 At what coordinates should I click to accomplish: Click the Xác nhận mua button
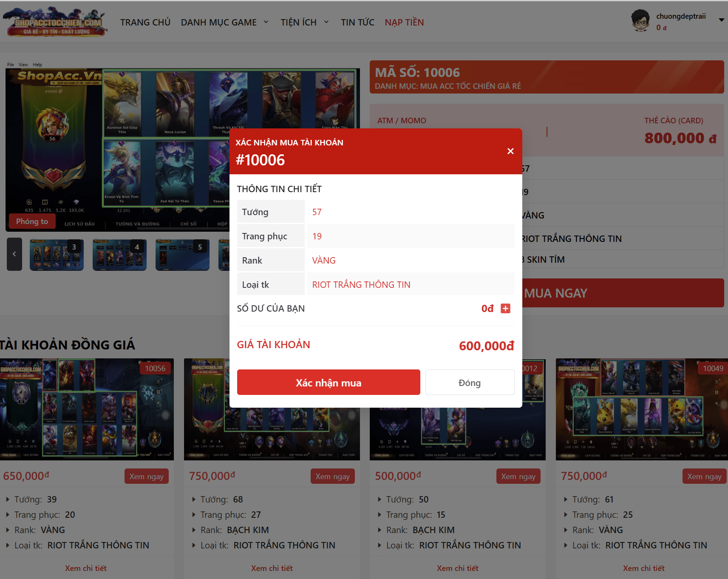tap(329, 382)
